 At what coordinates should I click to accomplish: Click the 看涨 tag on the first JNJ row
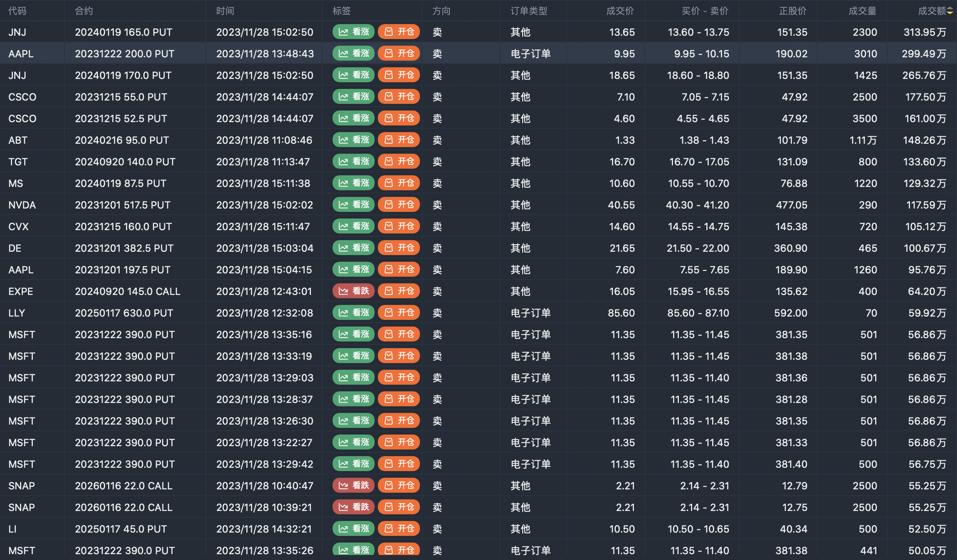point(353,32)
